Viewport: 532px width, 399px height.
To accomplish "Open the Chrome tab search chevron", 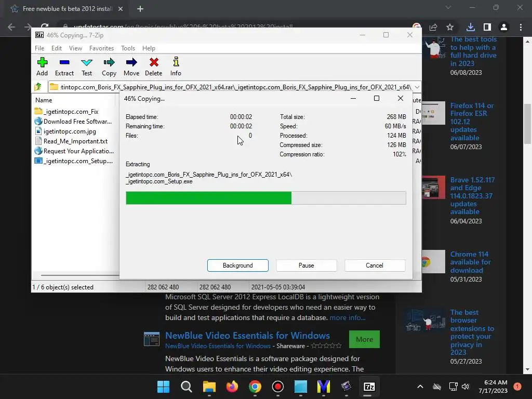I will coord(448,7).
